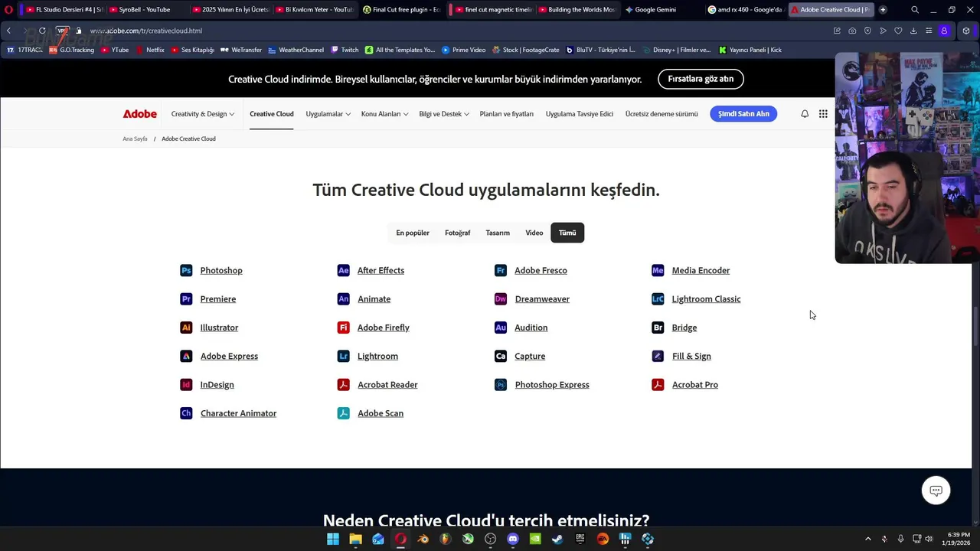This screenshot has height=551, width=980.
Task: Click the browser address bar
Action: 452,31
